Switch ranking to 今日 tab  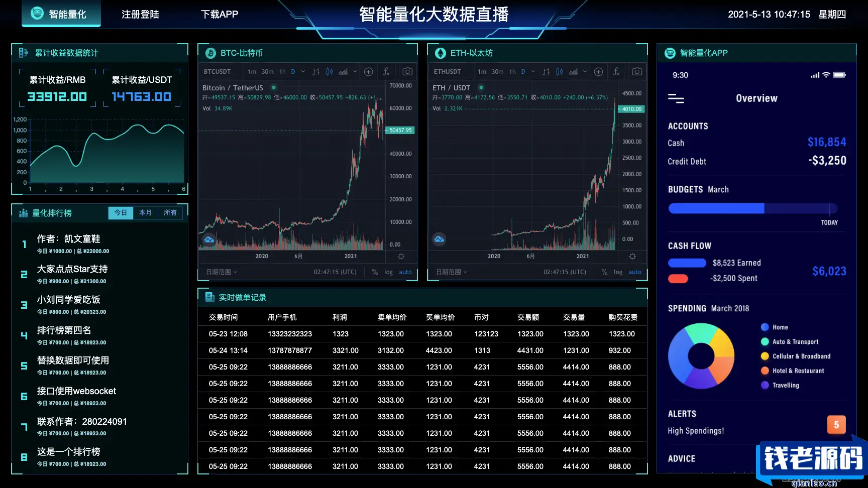coord(121,213)
